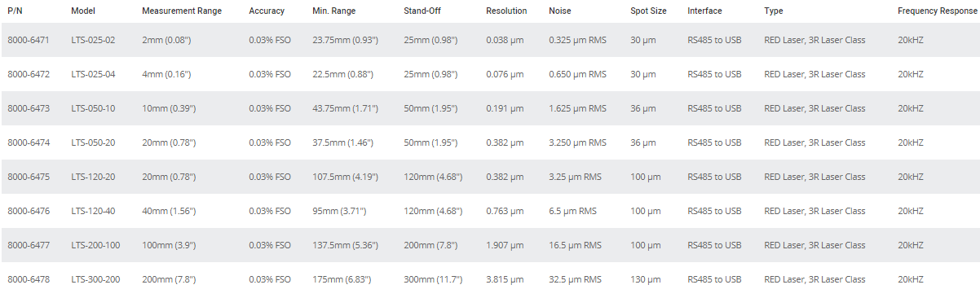The image size is (980, 298).
Task: Click model LTS-025-04
Action: 93,74
